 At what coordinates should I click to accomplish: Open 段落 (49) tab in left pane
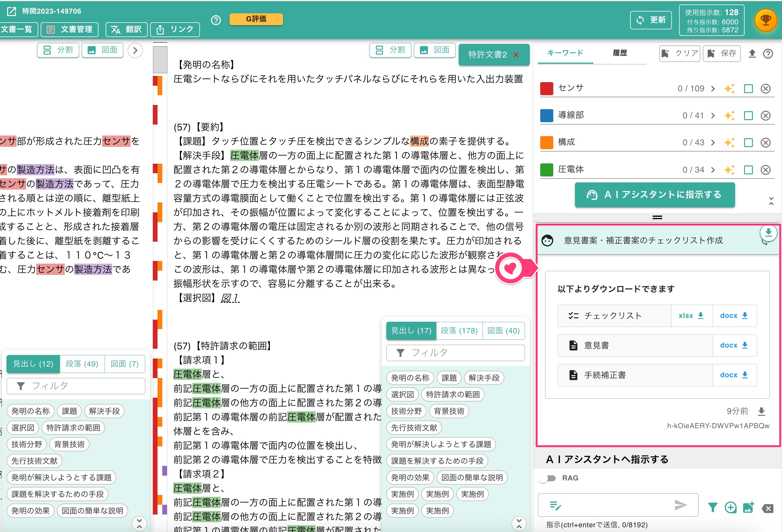[82, 364]
